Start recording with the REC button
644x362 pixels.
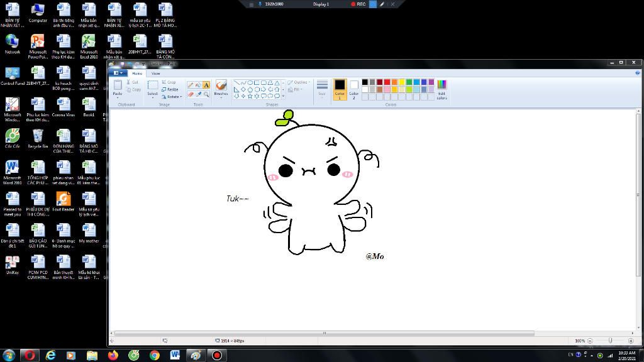point(358,4)
